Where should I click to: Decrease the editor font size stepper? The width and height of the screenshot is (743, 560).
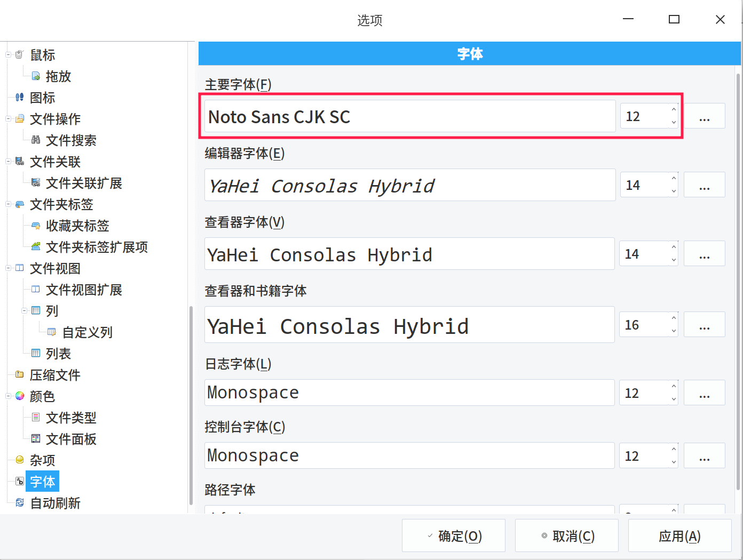click(674, 191)
